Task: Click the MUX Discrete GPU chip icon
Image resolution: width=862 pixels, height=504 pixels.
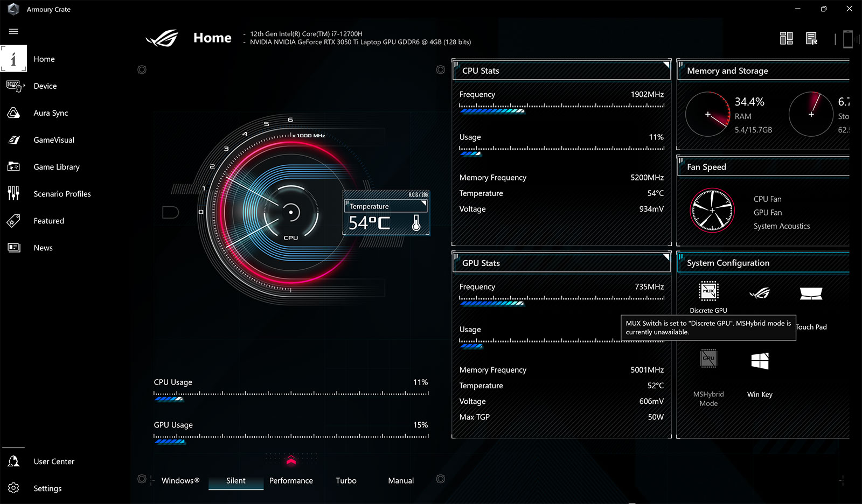Action: 708,291
